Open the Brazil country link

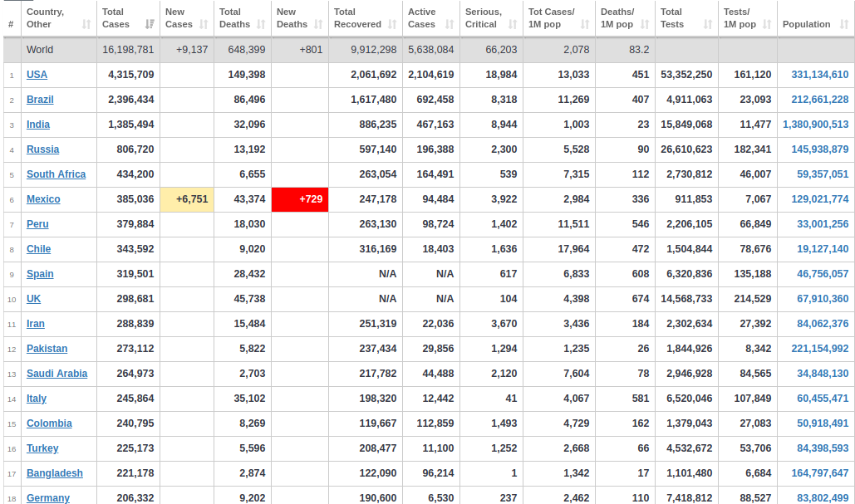[x=40, y=100]
